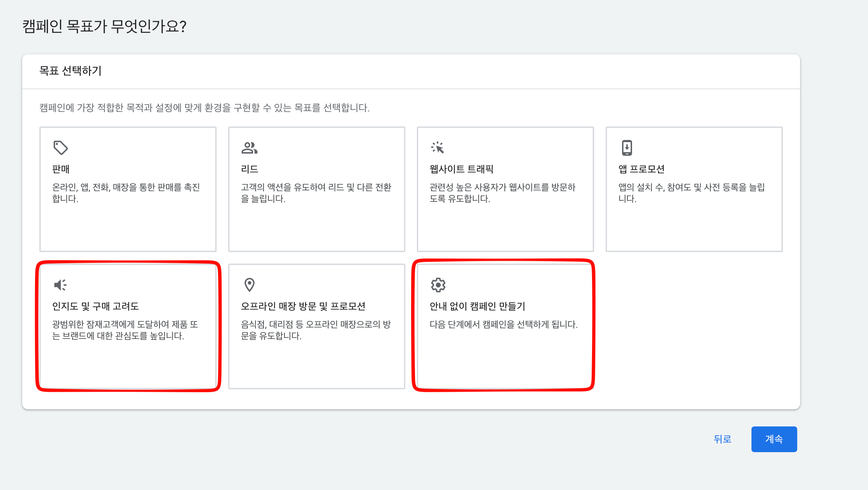Click the 판매 description about 온라인, 앱, 전화
The height and width of the screenshot is (490, 868).
click(x=126, y=192)
